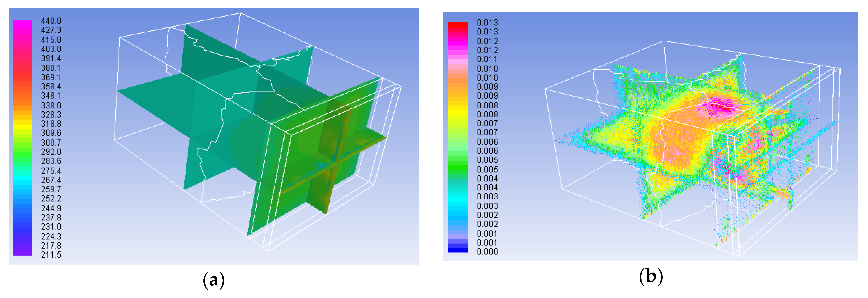Click the 275.4 legend label
The width and height of the screenshot is (868, 298).
click(x=51, y=171)
